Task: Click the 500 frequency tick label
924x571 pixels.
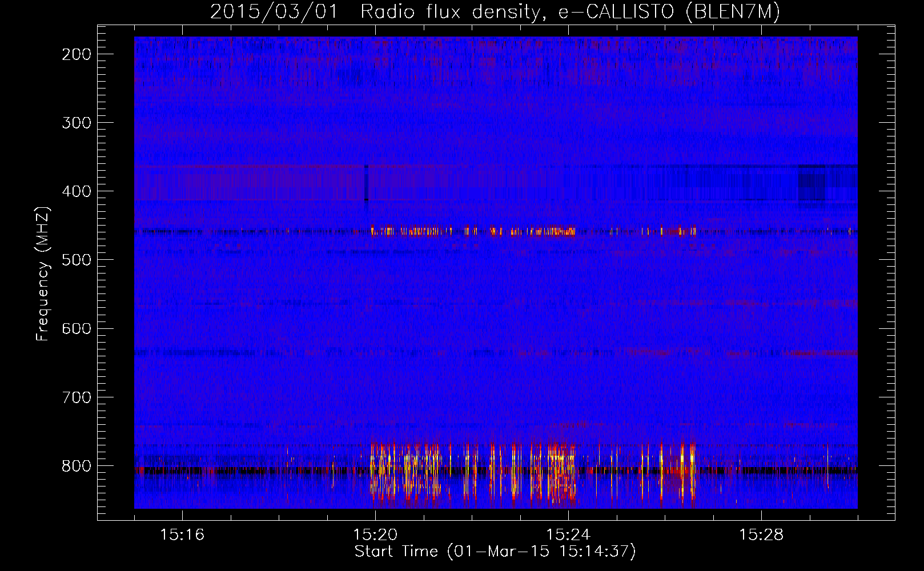Action: click(77, 260)
